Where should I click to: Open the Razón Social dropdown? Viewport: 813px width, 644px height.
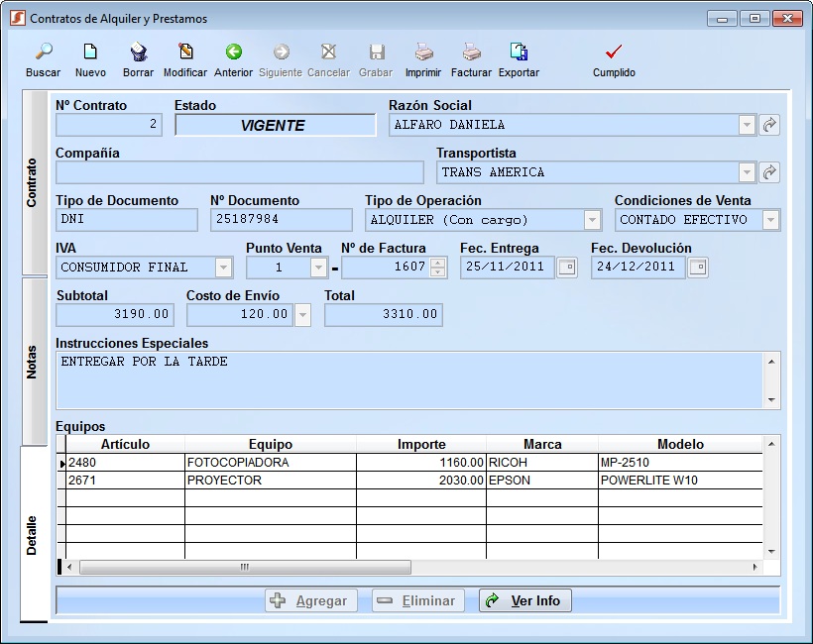pyautogui.click(x=747, y=125)
